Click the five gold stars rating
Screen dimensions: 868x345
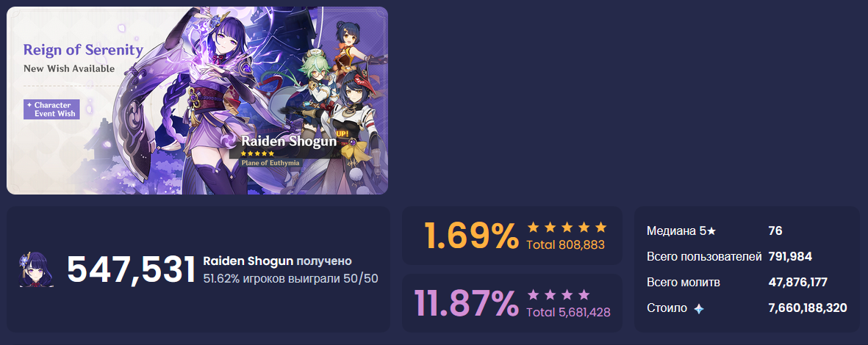click(567, 228)
